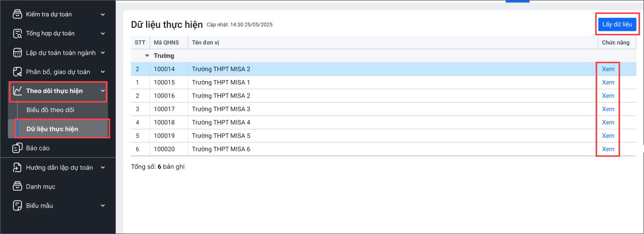This screenshot has height=234, width=644.
Task: Collapse the Theo dõi thực hiện chevron
Action: (x=103, y=91)
